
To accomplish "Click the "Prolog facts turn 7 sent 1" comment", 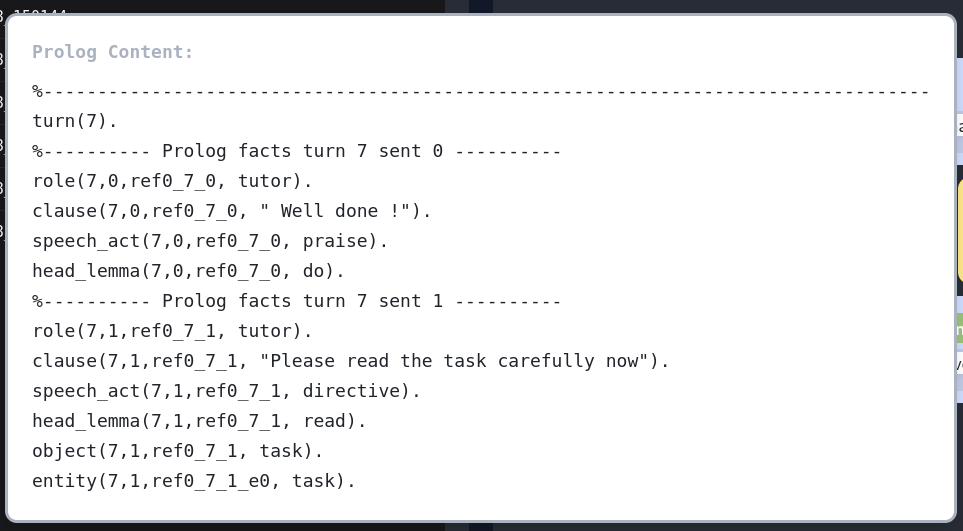I will coord(297,302).
